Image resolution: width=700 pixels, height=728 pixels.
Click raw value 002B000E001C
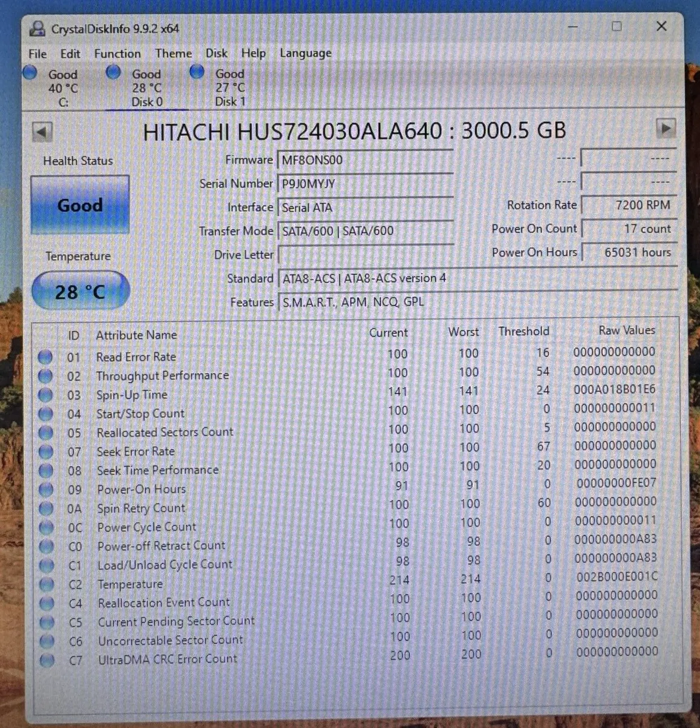[x=617, y=576]
